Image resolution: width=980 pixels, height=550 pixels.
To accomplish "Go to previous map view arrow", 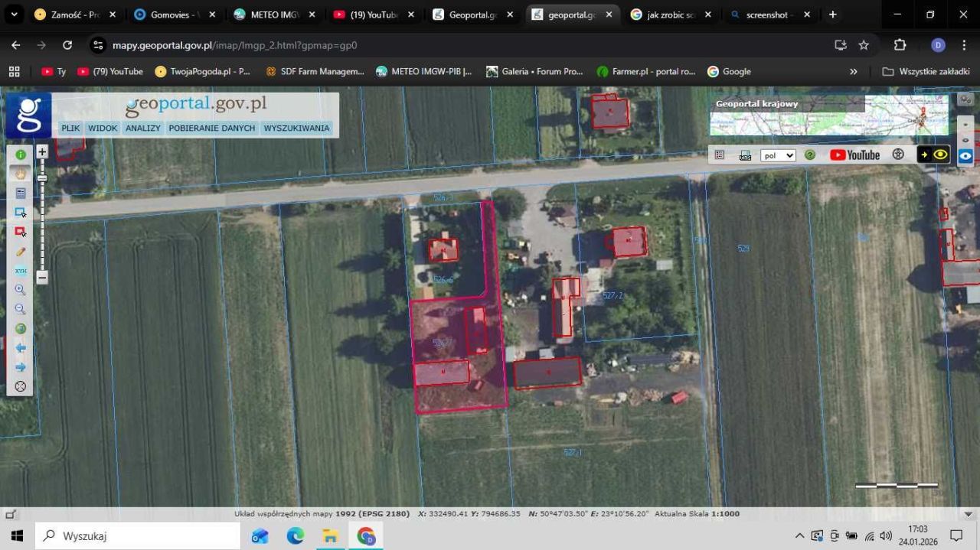I will (21, 348).
